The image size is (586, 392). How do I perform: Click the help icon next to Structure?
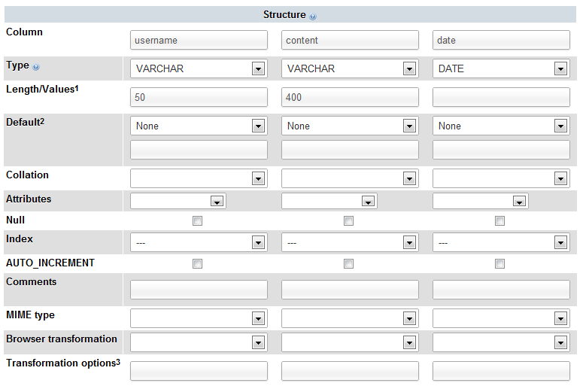pyautogui.click(x=313, y=16)
